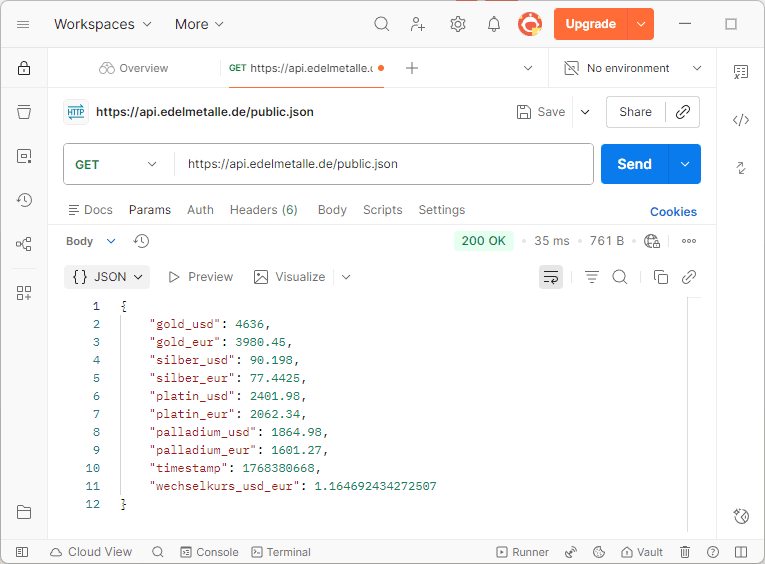
Task: Click the blue Send button
Action: (x=634, y=164)
